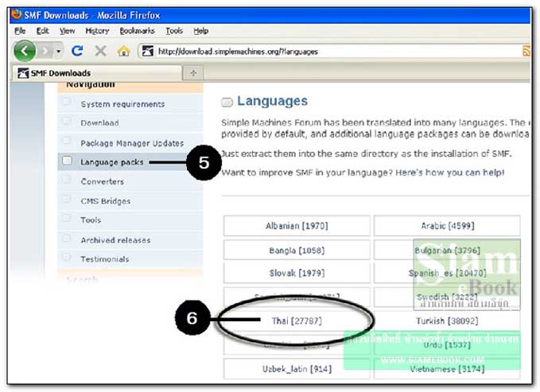Download the Uzbek_latin [914] language pack
Screen dimensions: 540x392
coord(297,369)
